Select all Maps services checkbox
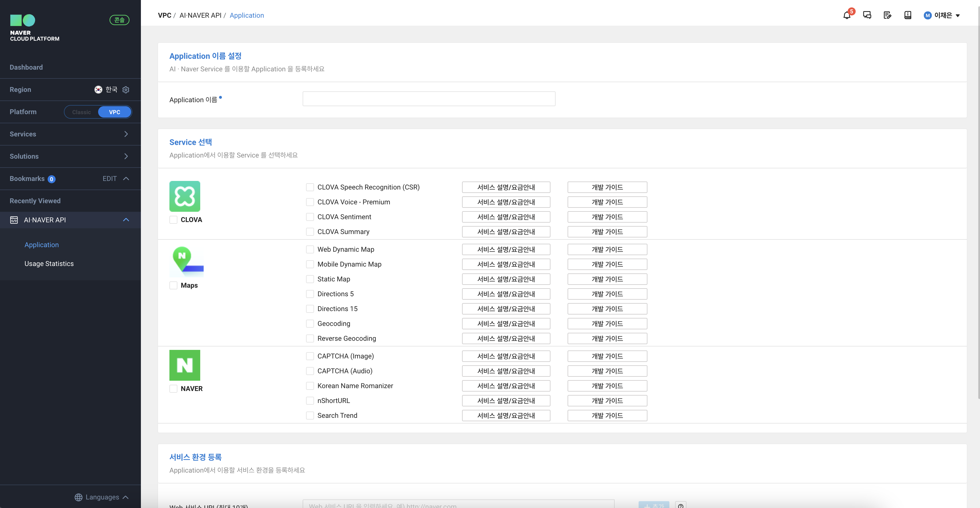The image size is (980, 508). 173,285
